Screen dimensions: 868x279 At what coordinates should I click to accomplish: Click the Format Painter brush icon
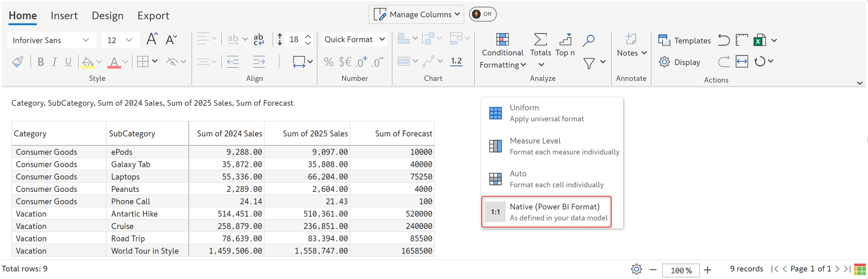18,62
